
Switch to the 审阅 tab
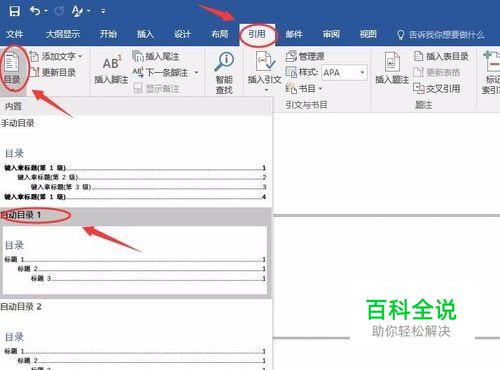(331, 34)
